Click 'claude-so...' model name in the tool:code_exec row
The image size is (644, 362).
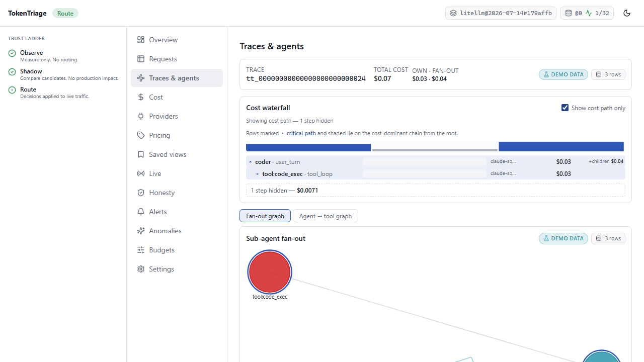pyautogui.click(x=503, y=173)
